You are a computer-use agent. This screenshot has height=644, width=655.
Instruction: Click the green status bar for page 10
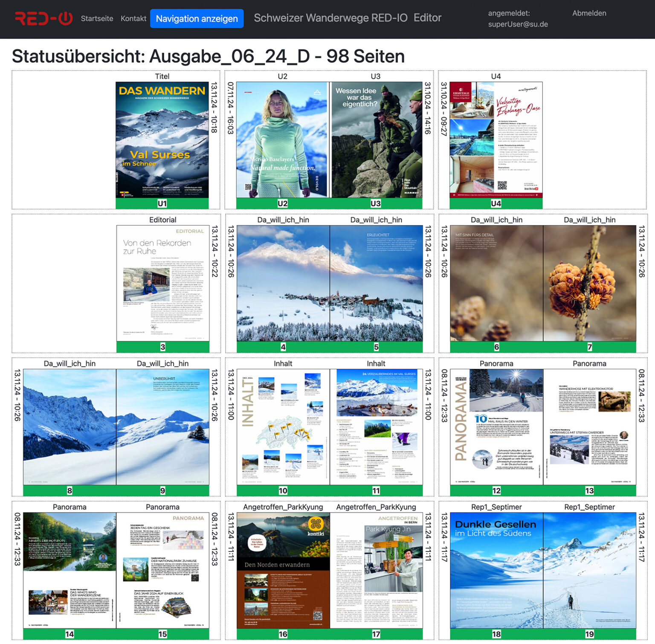click(x=283, y=490)
